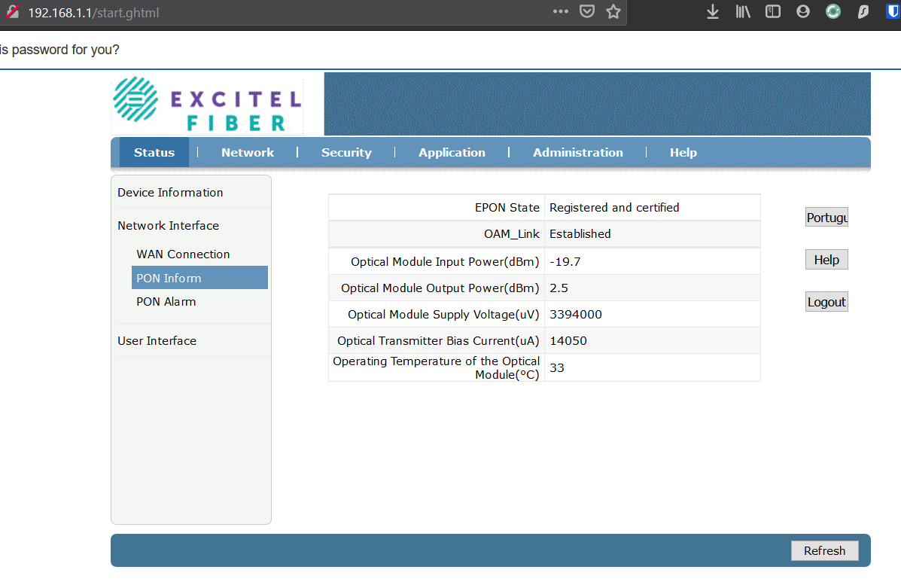Viewport: 901px width, 588px height.
Task: Open the Security tab
Action: (346, 152)
